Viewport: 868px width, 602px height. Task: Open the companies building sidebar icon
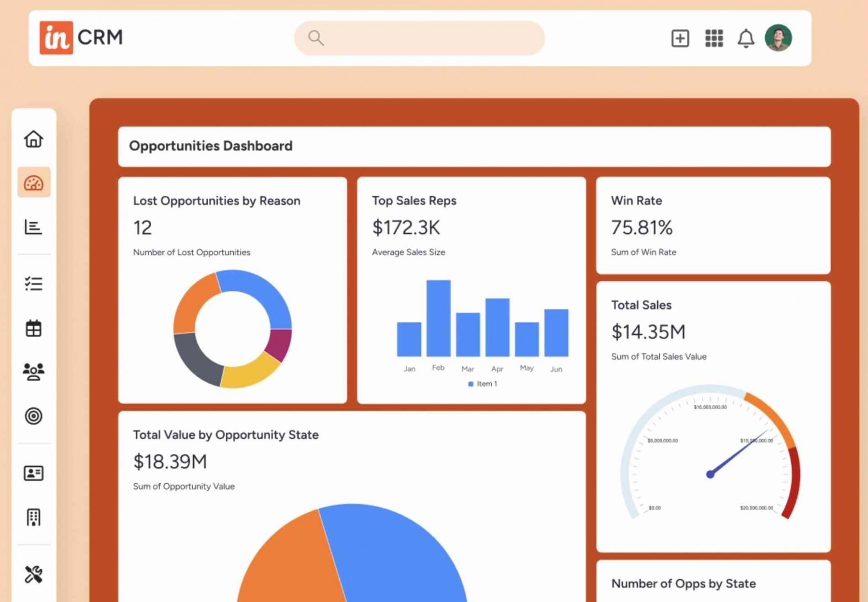33,517
